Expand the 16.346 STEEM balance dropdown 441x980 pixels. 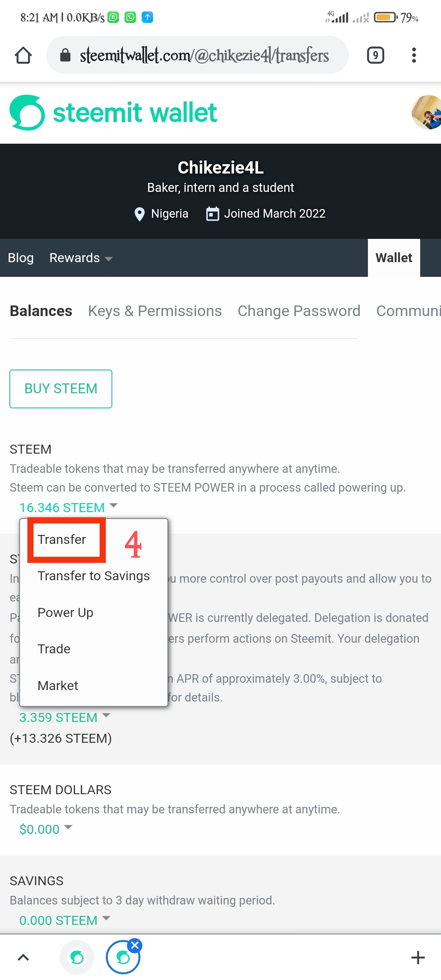(x=68, y=507)
